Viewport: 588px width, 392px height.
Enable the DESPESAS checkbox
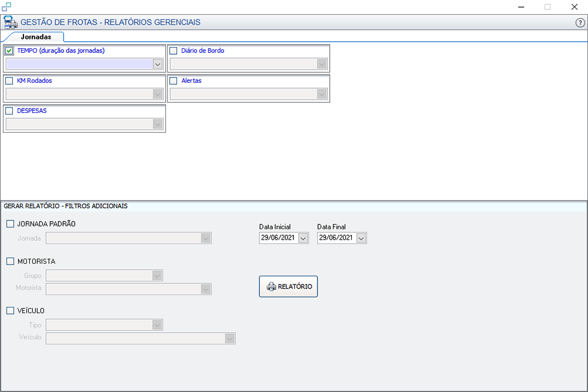(9, 110)
